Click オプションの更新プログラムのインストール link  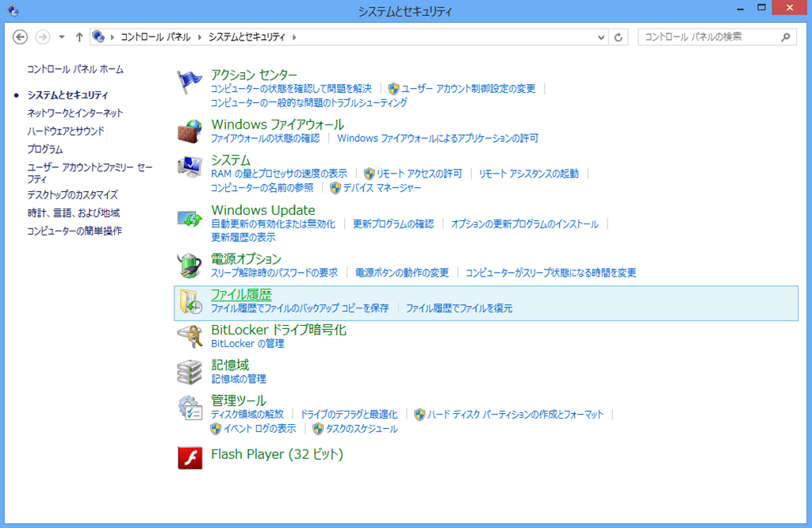click(525, 224)
